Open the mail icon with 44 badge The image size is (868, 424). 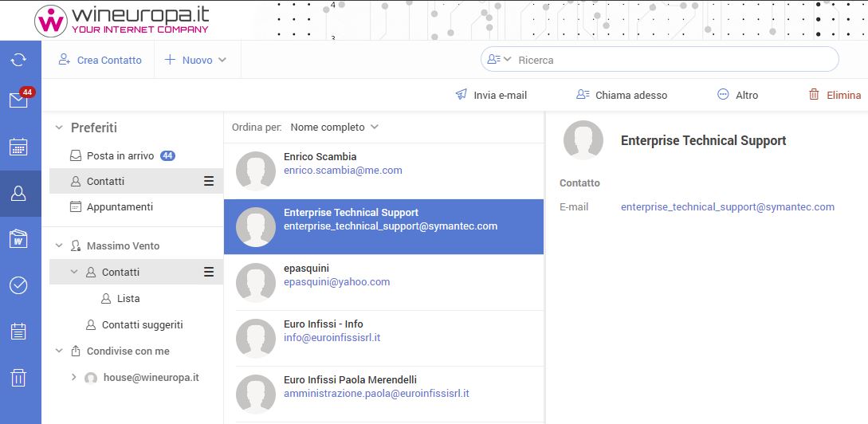tap(18, 100)
